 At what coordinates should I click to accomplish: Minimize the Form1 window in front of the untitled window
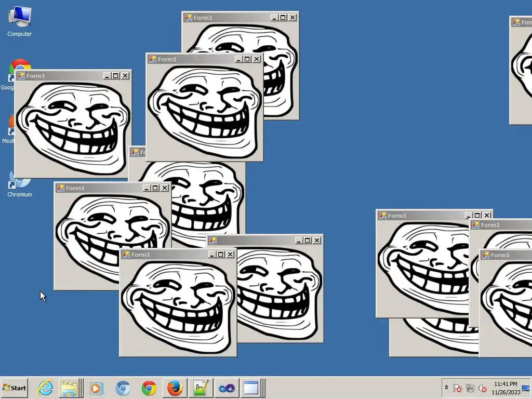212,255
